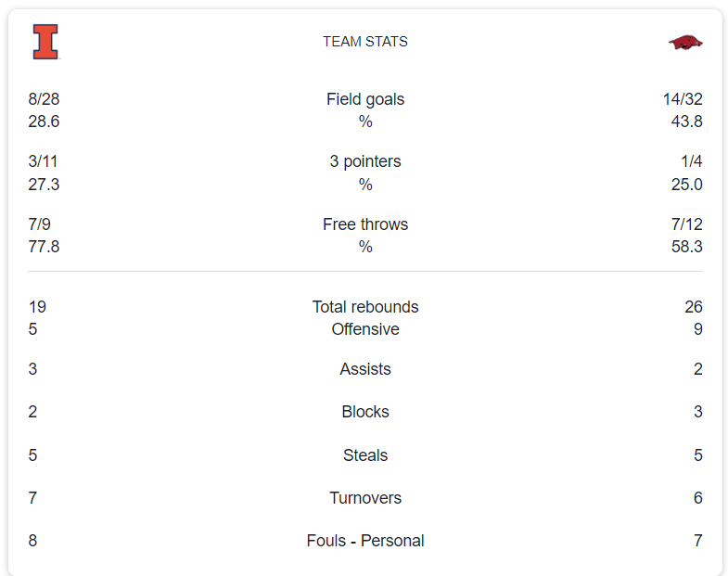Select Illinois free throw percentage 77.8
The height and width of the screenshot is (576, 728).
44,247
